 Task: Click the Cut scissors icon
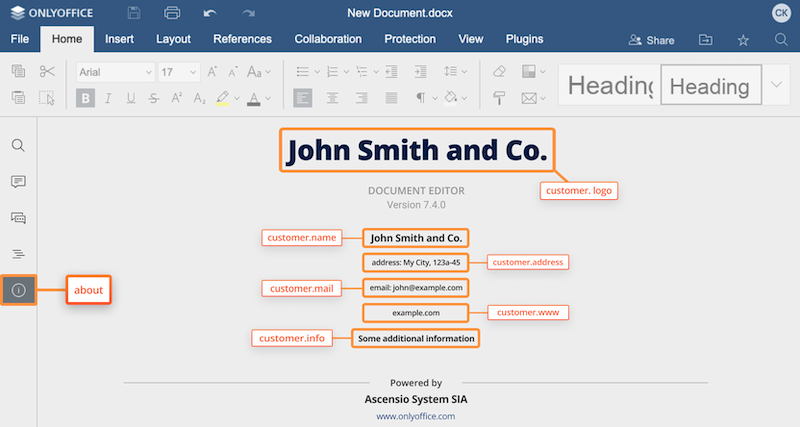[x=47, y=71]
